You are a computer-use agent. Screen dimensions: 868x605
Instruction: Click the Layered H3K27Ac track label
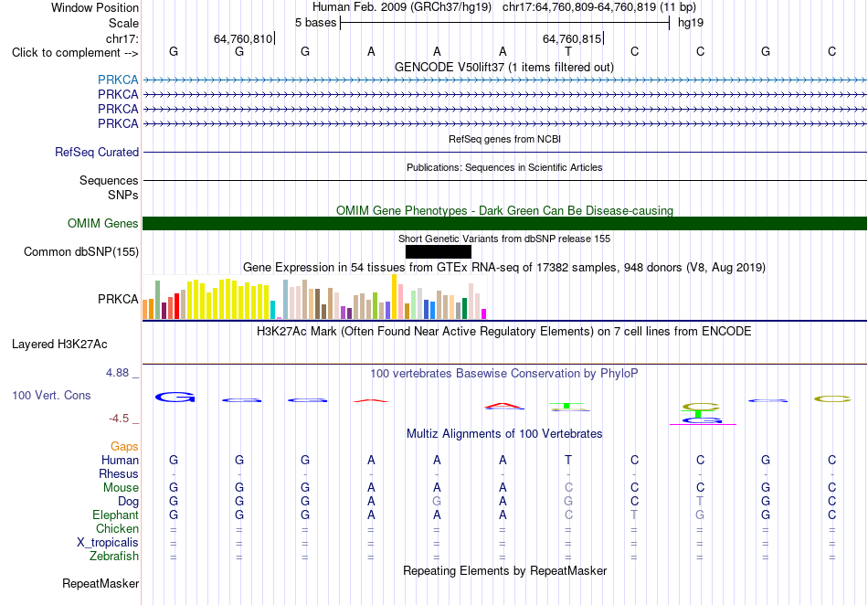59,345
